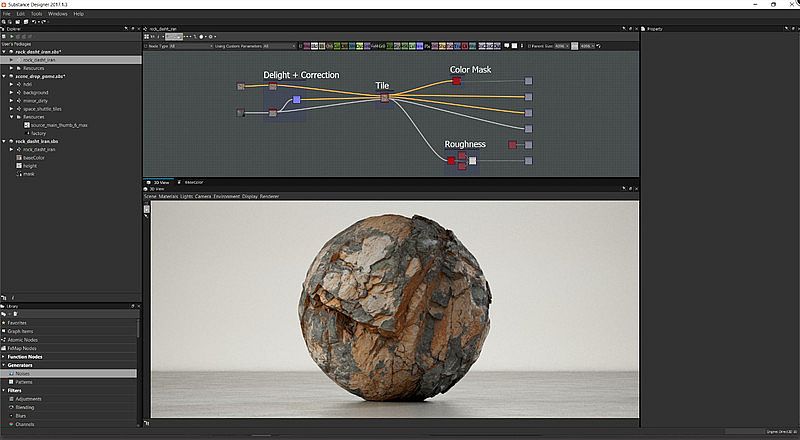Open the Tools menu

(36, 14)
